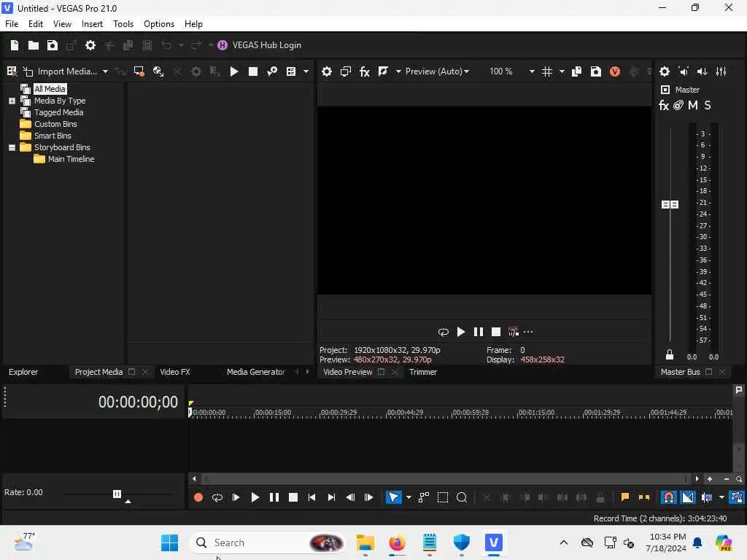
Task: Toggle Downmix Output in the Master Bus
Action: (x=684, y=71)
